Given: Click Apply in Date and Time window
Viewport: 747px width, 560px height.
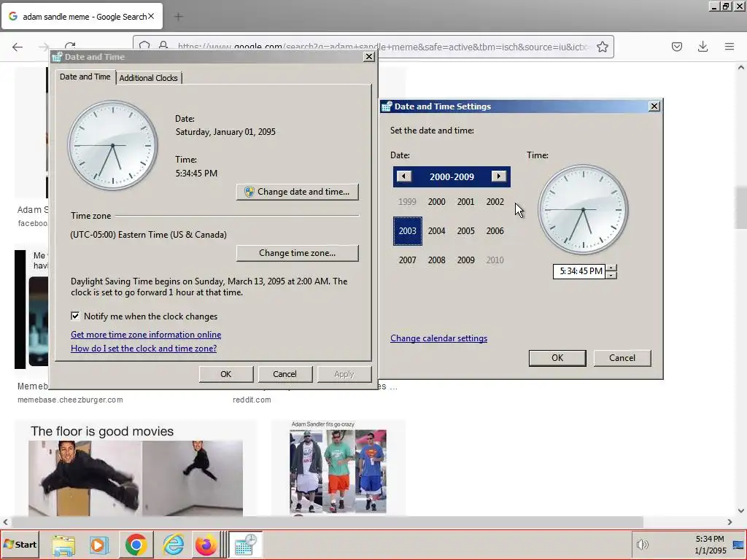Looking at the screenshot, I should (x=344, y=374).
